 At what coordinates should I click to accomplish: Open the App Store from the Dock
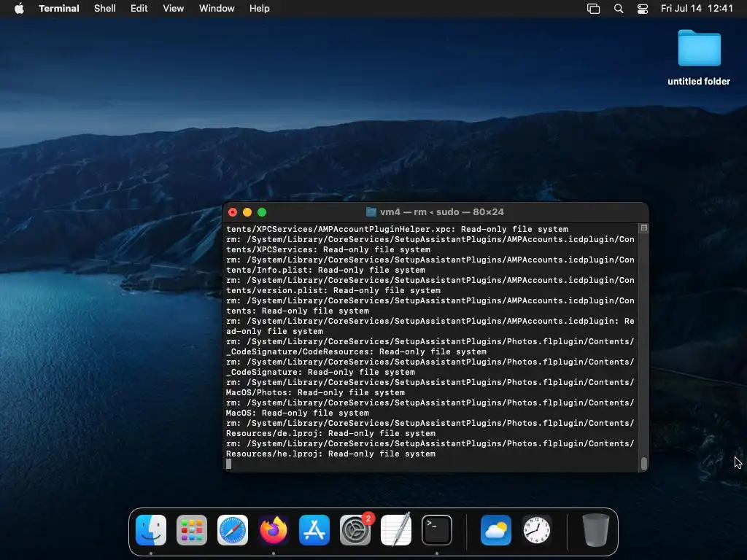click(314, 530)
